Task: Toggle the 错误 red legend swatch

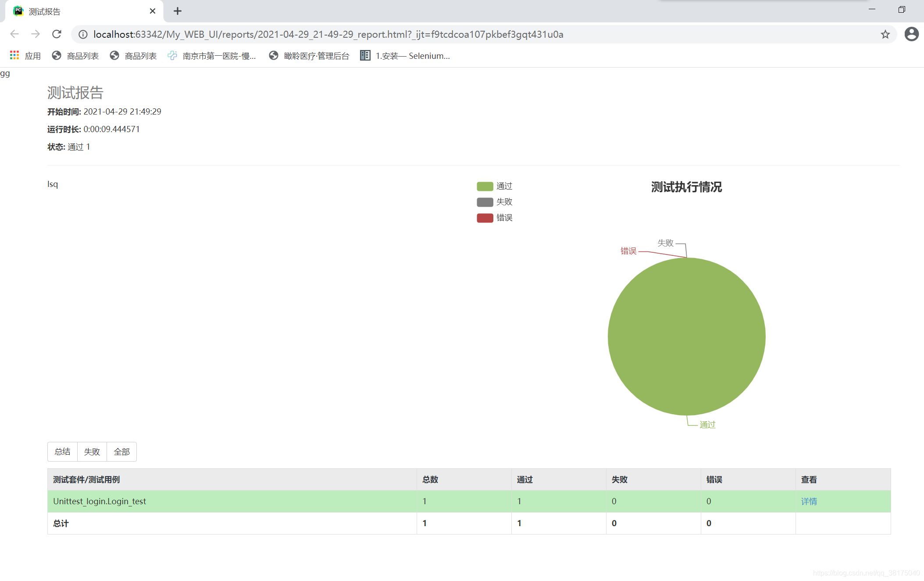Action: pyautogui.click(x=485, y=218)
